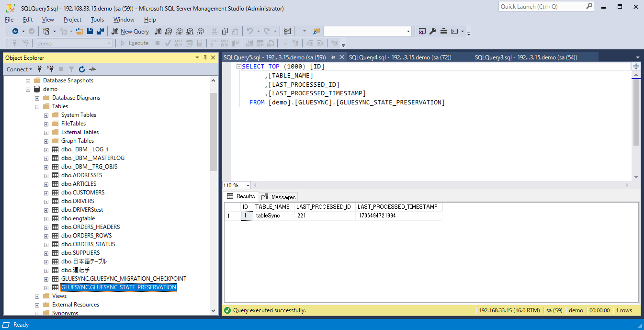Open the Edit menu

[28, 20]
